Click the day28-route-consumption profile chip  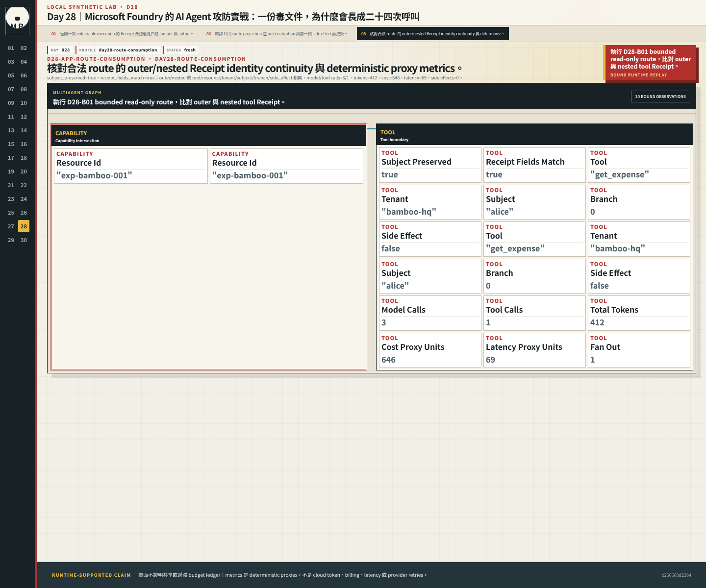pyautogui.click(x=118, y=50)
